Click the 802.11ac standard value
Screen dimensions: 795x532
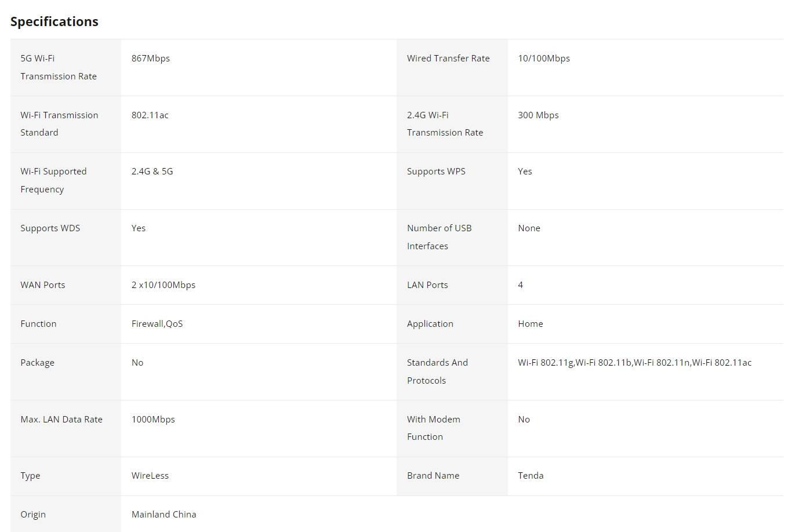[x=150, y=115]
